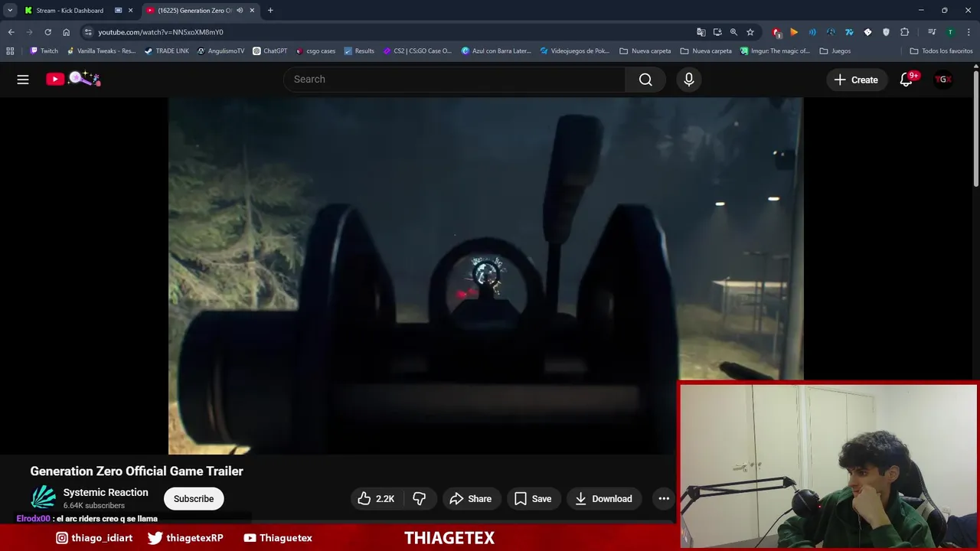Open Chrome profile T avatar

(950, 32)
